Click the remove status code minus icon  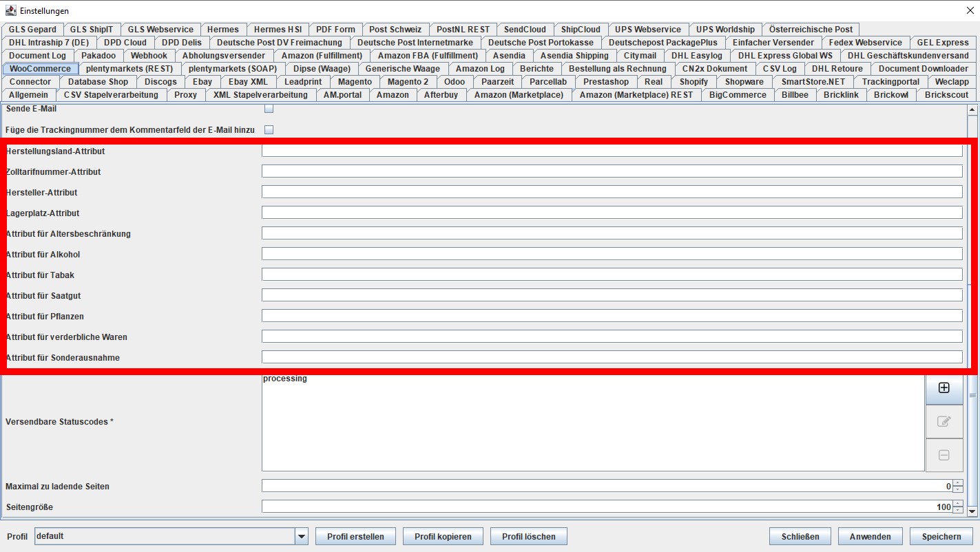click(943, 455)
